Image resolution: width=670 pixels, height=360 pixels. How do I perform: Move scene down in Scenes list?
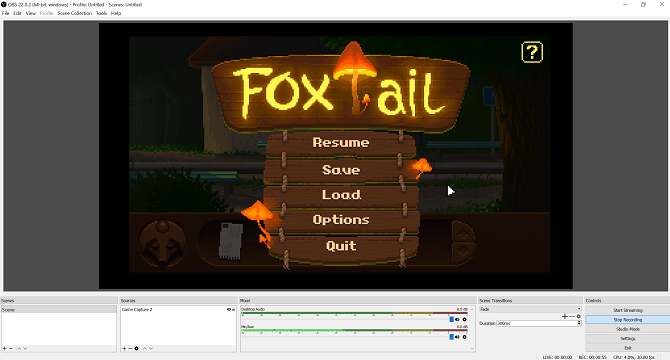point(25,348)
